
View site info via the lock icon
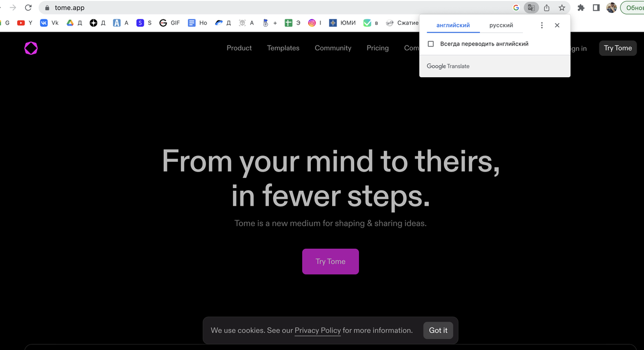(x=47, y=8)
